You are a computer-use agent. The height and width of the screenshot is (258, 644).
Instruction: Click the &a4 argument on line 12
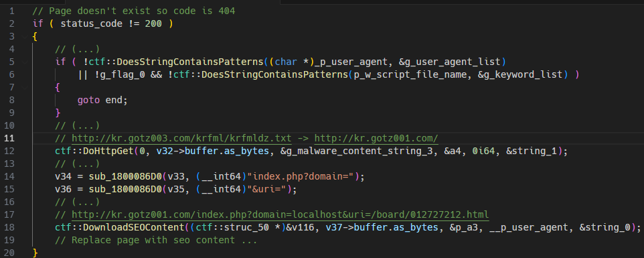(453, 151)
